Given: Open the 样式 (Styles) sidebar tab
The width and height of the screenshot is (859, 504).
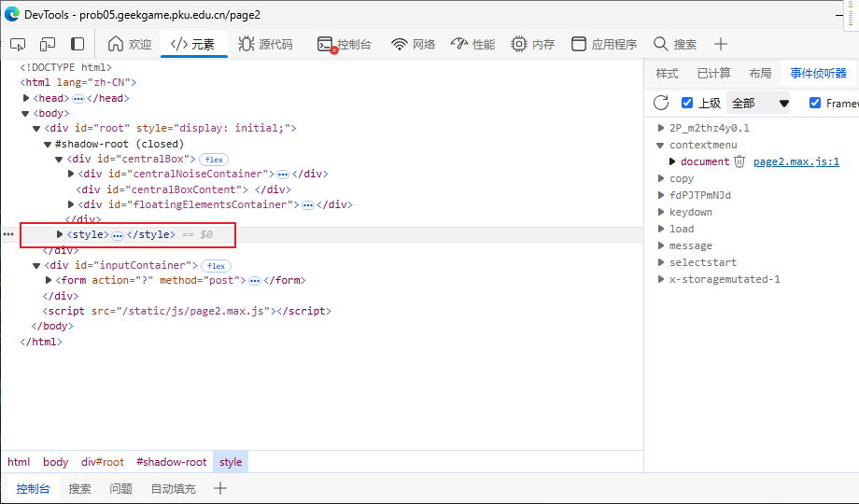Looking at the screenshot, I should [667, 73].
